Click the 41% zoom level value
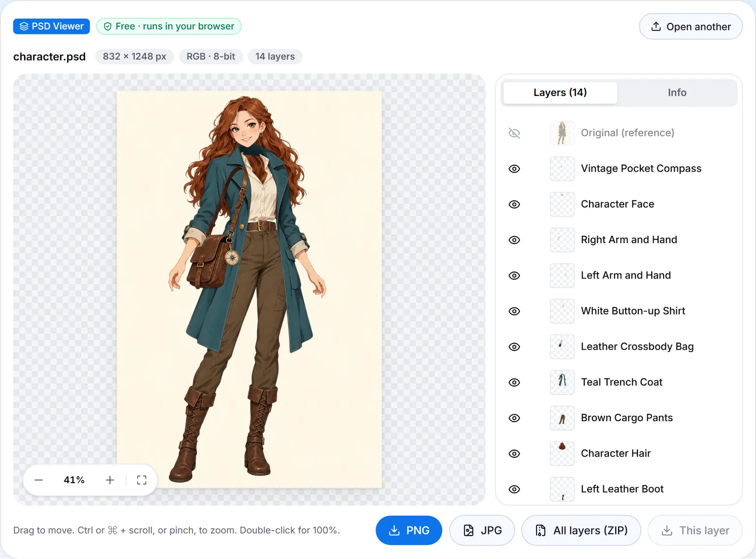 74,480
